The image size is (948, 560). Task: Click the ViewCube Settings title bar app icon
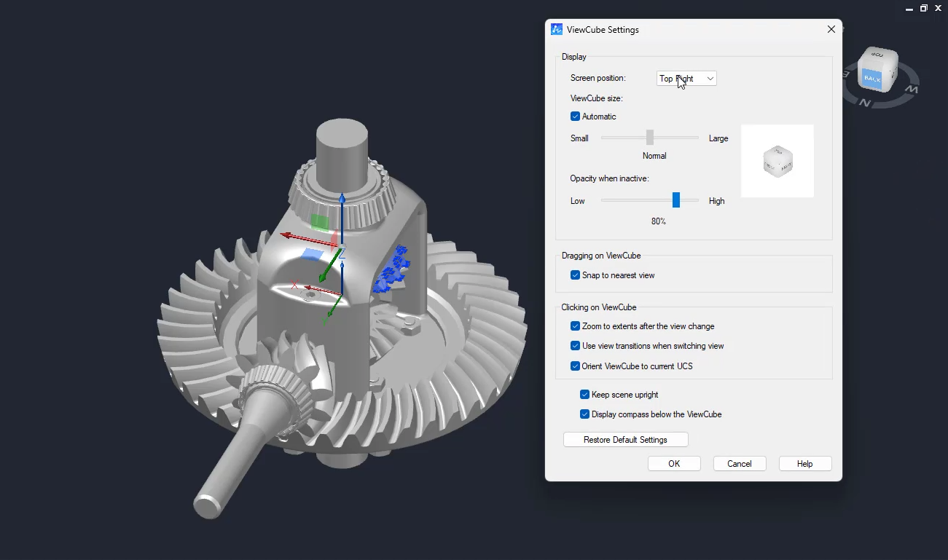pyautogui.click(x=557, y=30)
